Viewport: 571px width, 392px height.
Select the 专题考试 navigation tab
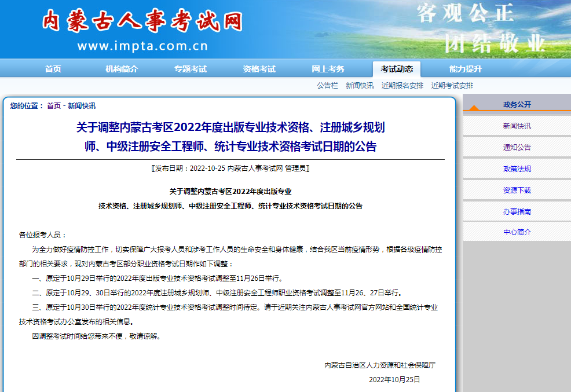click(191, 69)
